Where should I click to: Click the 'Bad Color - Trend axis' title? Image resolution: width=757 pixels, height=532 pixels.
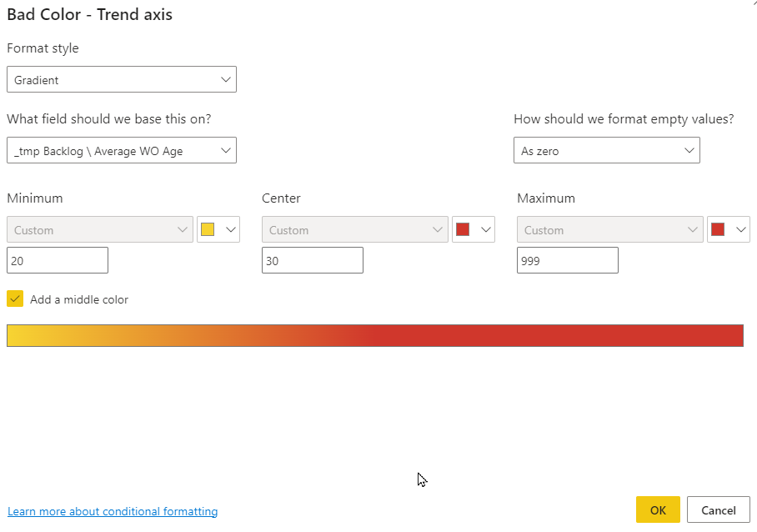tap(90, 14)
